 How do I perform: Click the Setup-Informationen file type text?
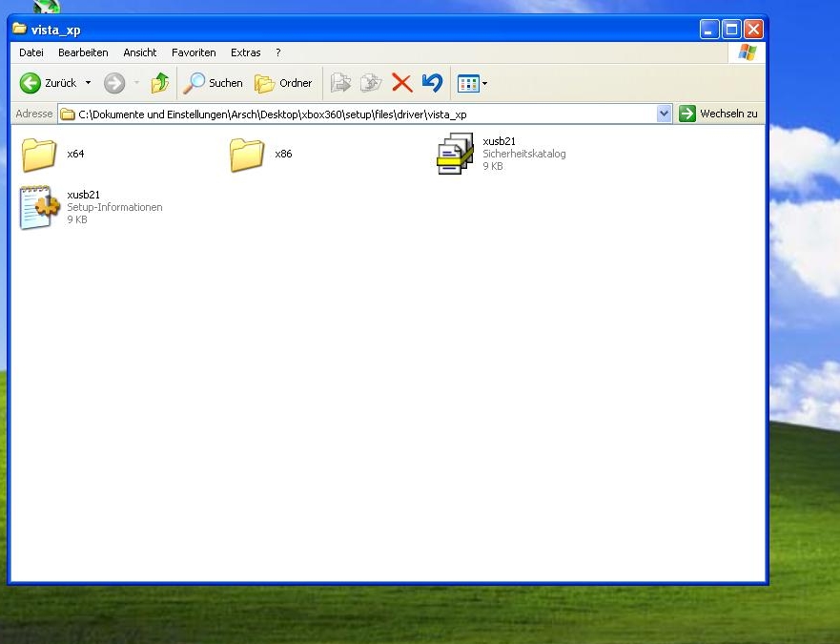coord(114,207)
